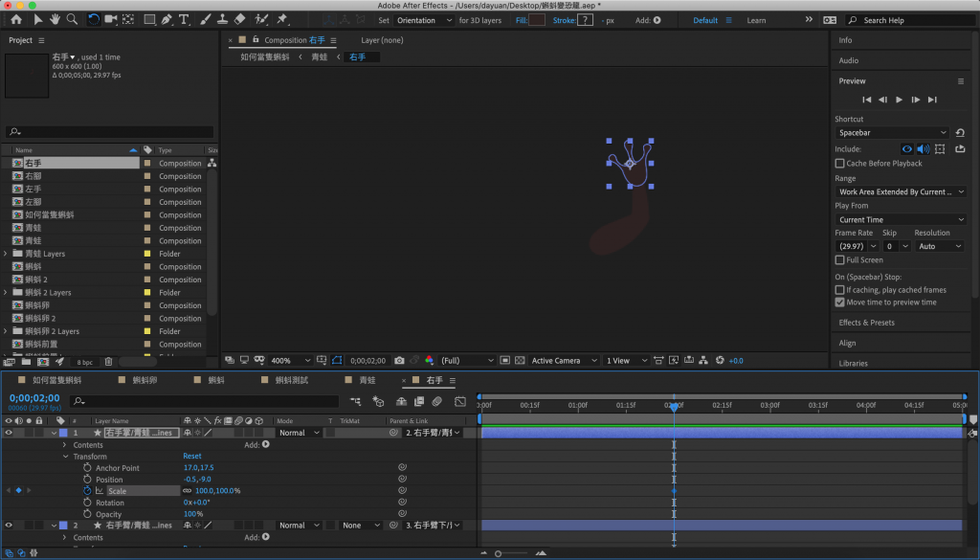
Task: Click the Home icon in toolbar
Action: pyautogui.click(x=16, y=19)
